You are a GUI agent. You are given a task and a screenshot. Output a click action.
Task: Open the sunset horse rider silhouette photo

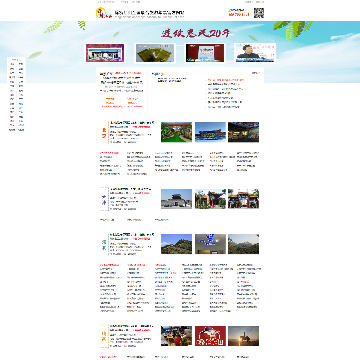click(x=243, y=336)
